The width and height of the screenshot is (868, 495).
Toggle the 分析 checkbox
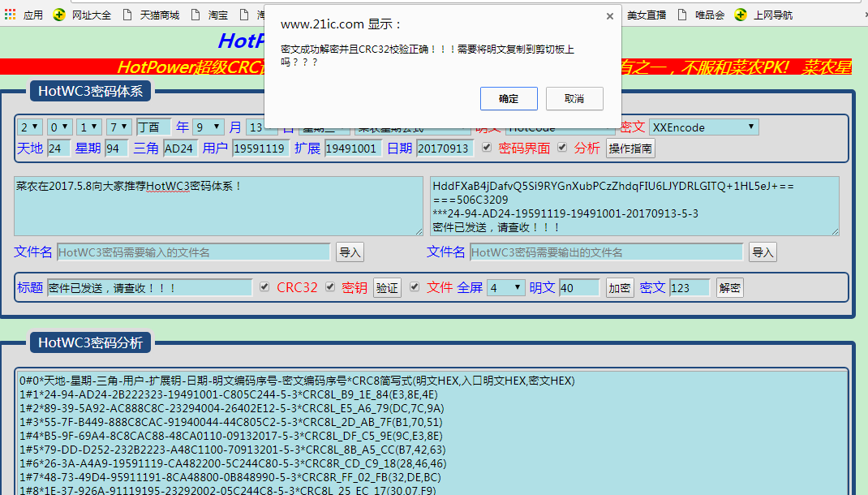(562, 147)
